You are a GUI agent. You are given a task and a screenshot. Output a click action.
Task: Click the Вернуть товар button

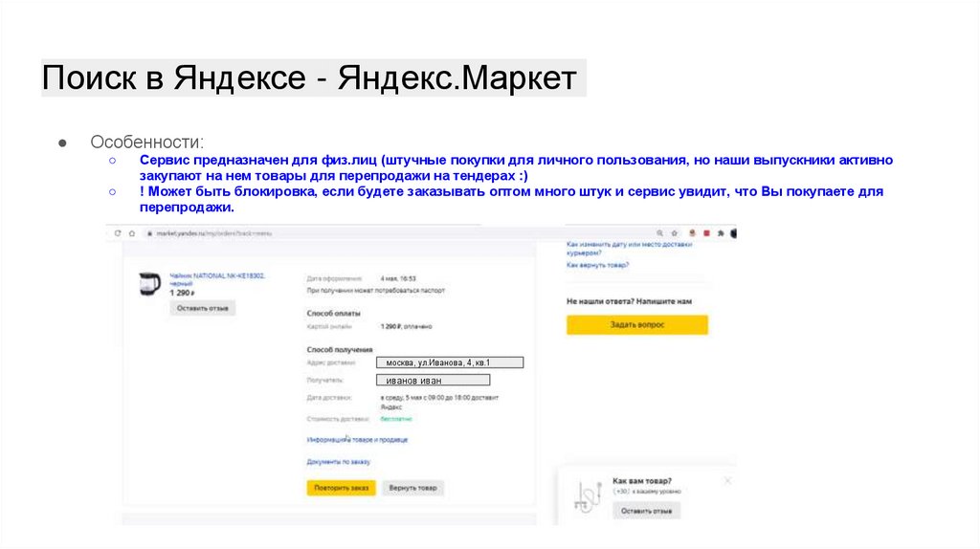click(x=413, y=488)
